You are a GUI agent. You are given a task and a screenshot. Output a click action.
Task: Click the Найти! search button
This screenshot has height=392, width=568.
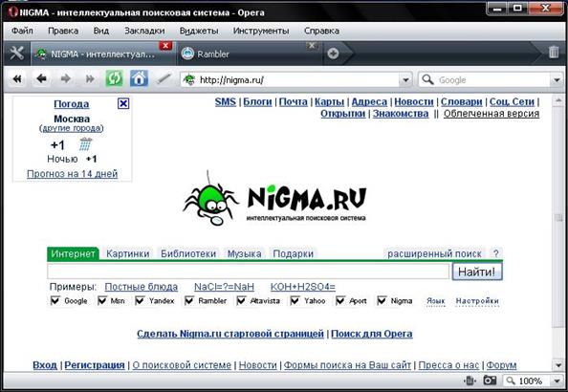click(x=477, y=272)
